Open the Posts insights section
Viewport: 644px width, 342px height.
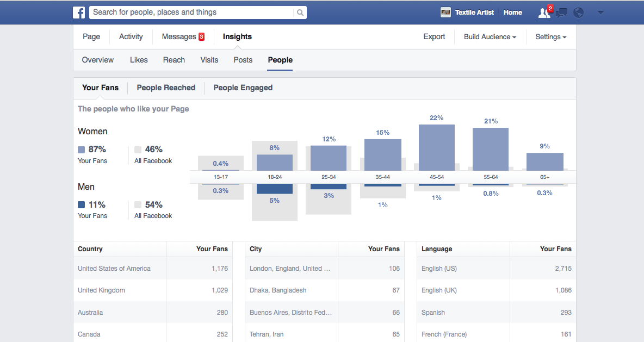click(243, 60)
